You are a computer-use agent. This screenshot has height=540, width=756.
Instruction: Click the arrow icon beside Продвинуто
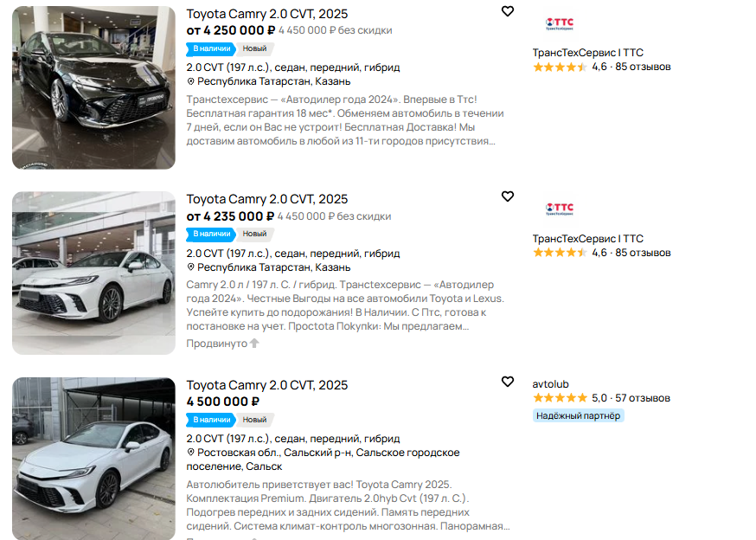254,344
